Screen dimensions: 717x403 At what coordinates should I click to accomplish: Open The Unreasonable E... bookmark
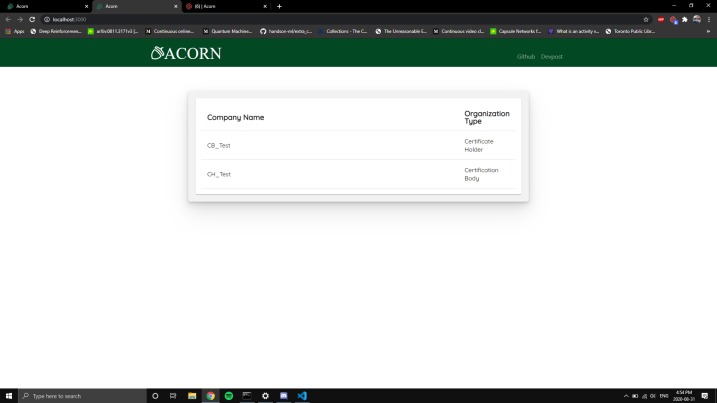point(401,32)
